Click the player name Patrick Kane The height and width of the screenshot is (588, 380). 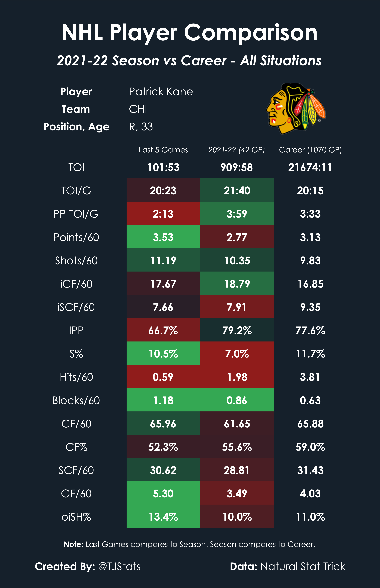(161, 92)
